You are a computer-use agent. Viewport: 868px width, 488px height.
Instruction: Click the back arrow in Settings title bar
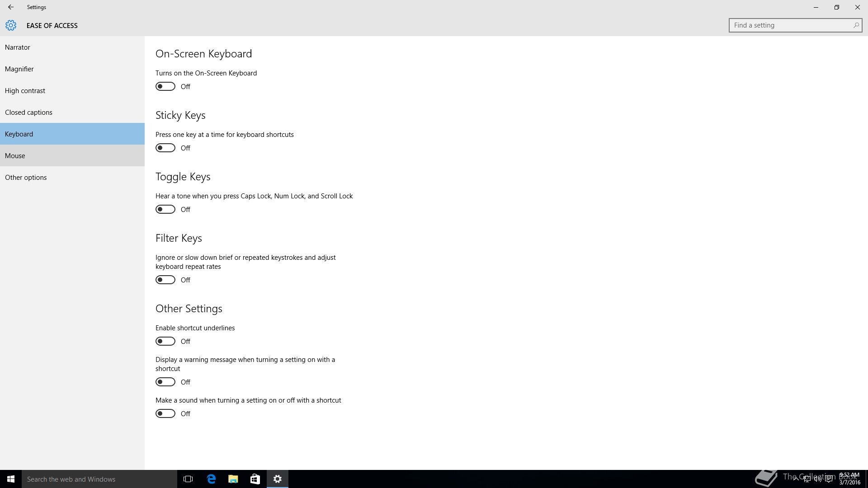coord(11,7)
